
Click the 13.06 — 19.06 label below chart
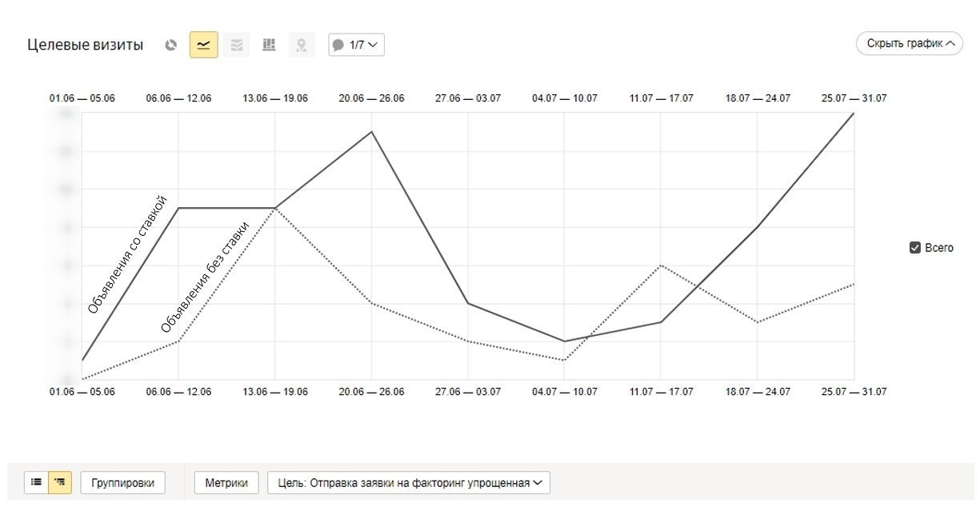(274, 392)
